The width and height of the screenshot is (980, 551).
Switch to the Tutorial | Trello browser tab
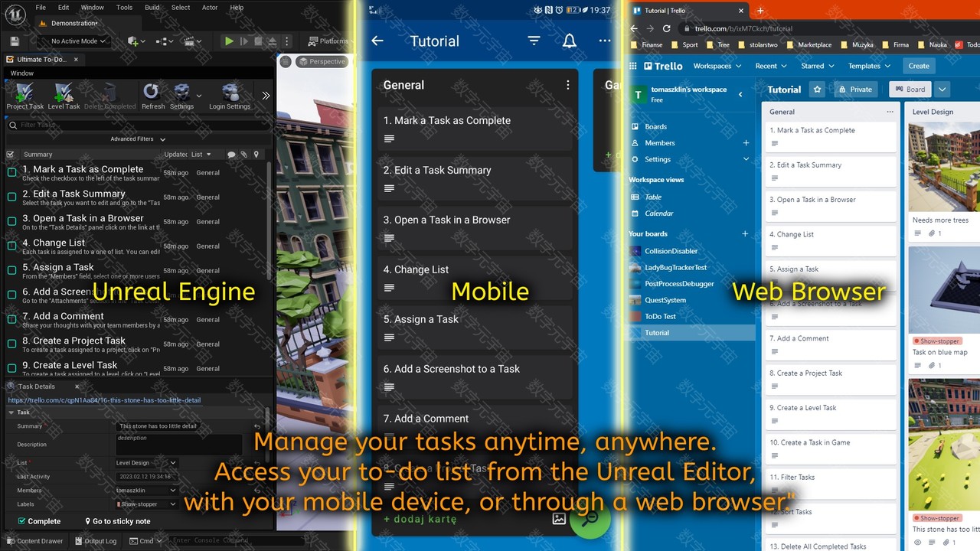click(x=685, y=11)
